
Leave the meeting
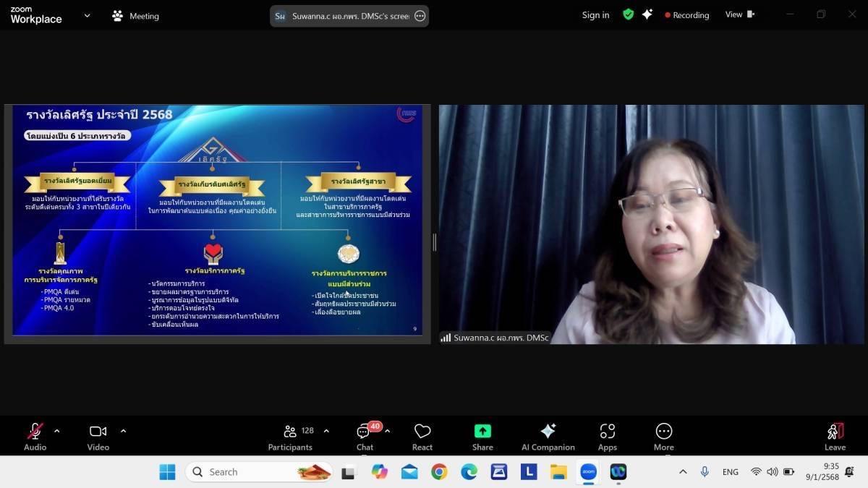tap(835, 437)
